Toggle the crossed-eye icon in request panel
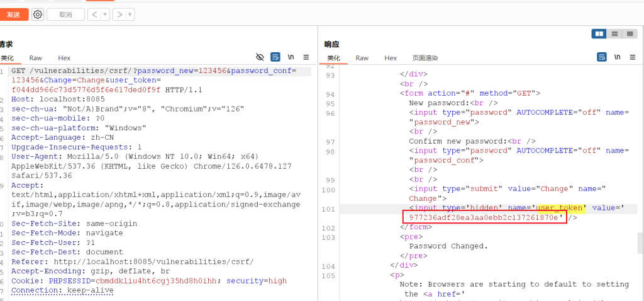Screen dimensions: 644x301 coord(260,57)
